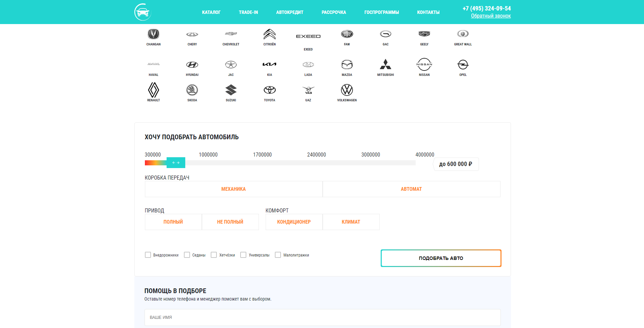Image resolution: width=644 pixels, height=328 pixels.
Task: Click the до 600 000 ₽ price display
Action: [456, 164]
